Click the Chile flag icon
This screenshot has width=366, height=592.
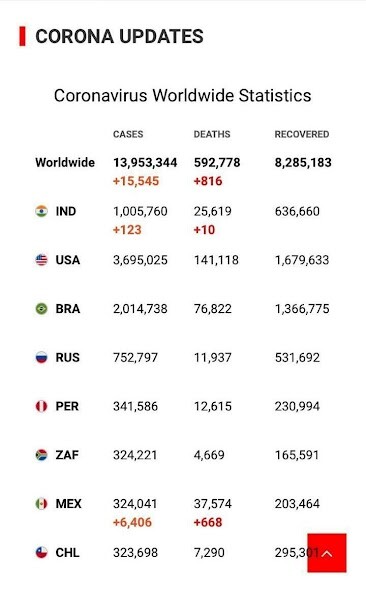click(x=42, y=552)
